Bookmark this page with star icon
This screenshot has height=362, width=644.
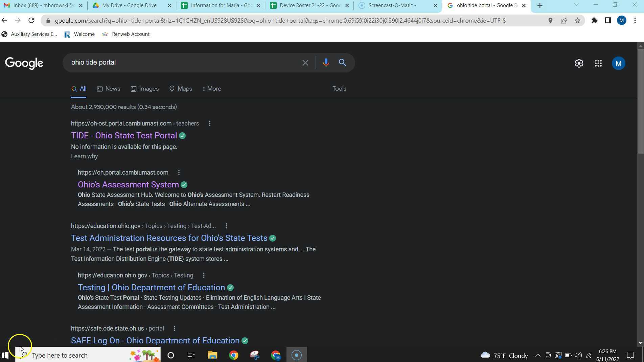[577, 21]
